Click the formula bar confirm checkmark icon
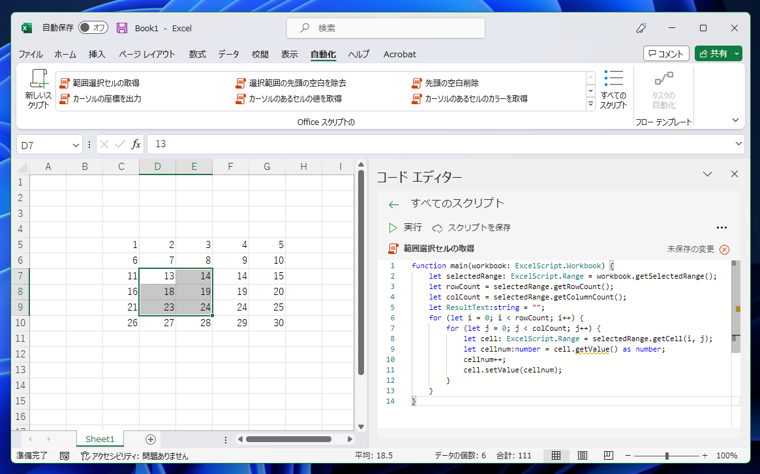The width and height of the screenshot is (760, 474). point(120,144)
